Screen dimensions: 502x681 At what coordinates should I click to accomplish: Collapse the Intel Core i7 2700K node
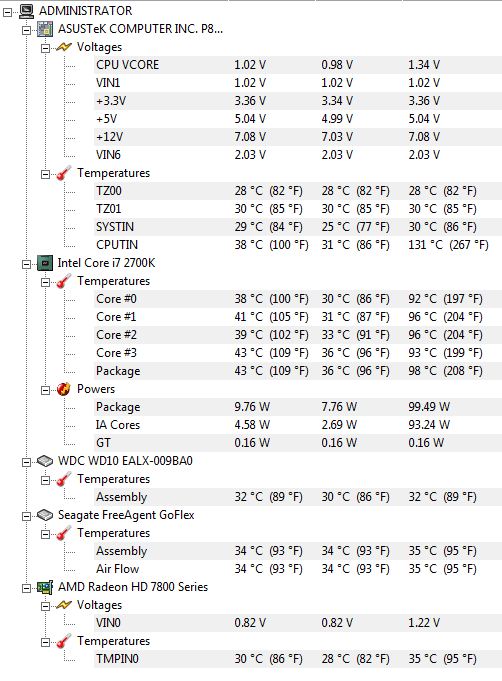(x=26, y=264)
